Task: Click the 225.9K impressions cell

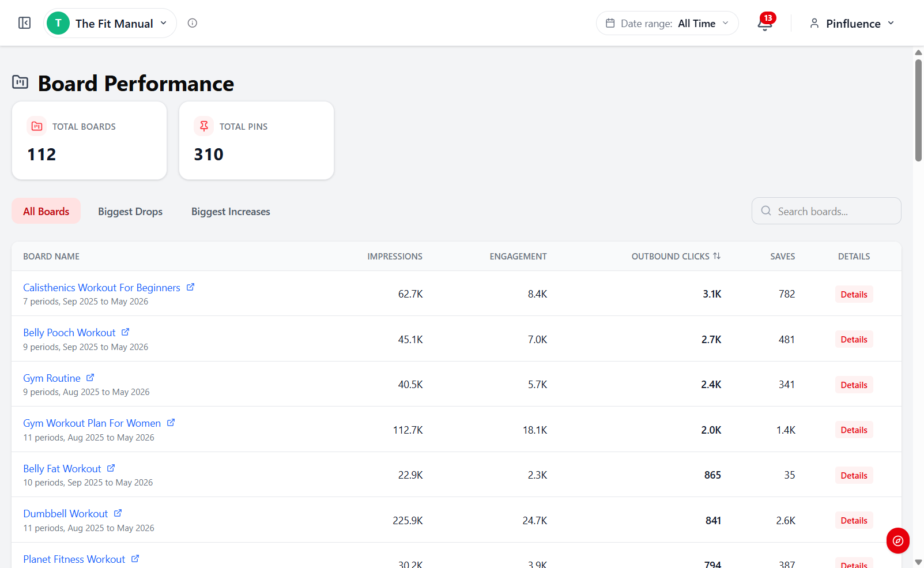Action: (x=408, y=520)
